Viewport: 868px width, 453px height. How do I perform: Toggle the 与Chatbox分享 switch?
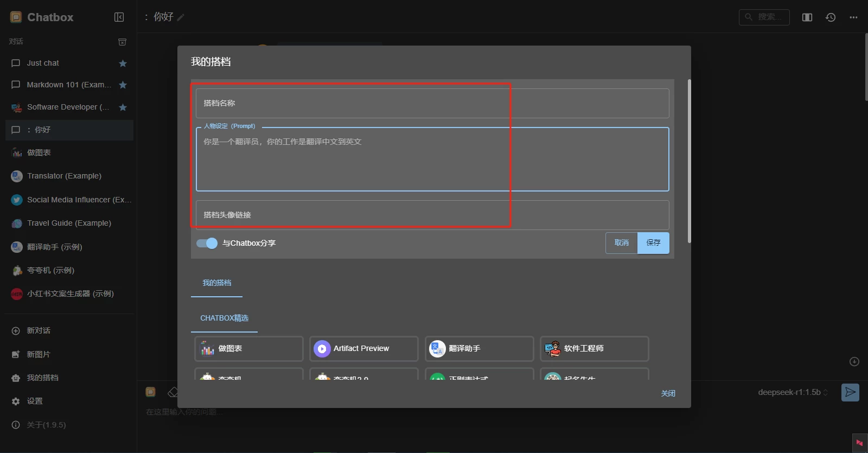coord(207,243)
